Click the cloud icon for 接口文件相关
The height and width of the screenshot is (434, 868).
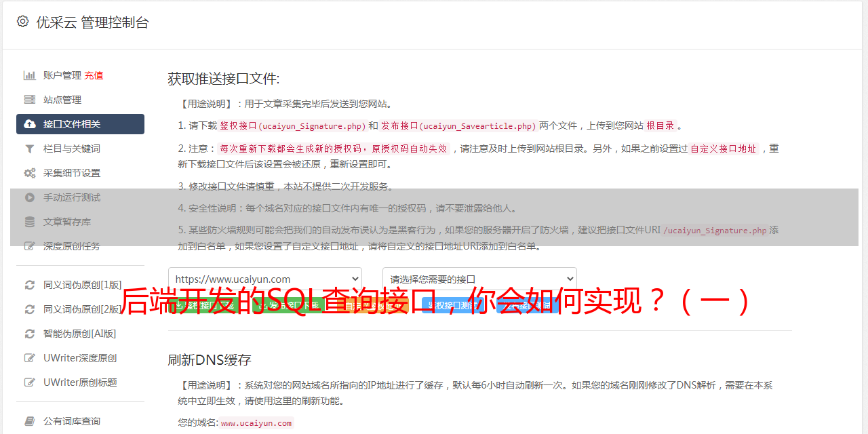click(x=30, y=124)
